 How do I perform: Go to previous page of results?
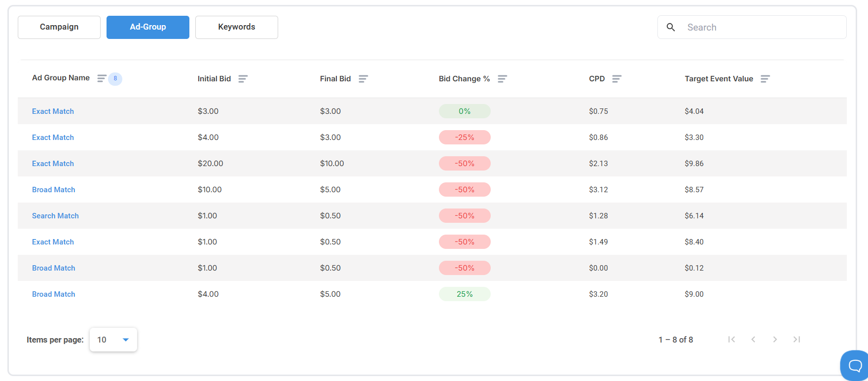coord(753,339)
